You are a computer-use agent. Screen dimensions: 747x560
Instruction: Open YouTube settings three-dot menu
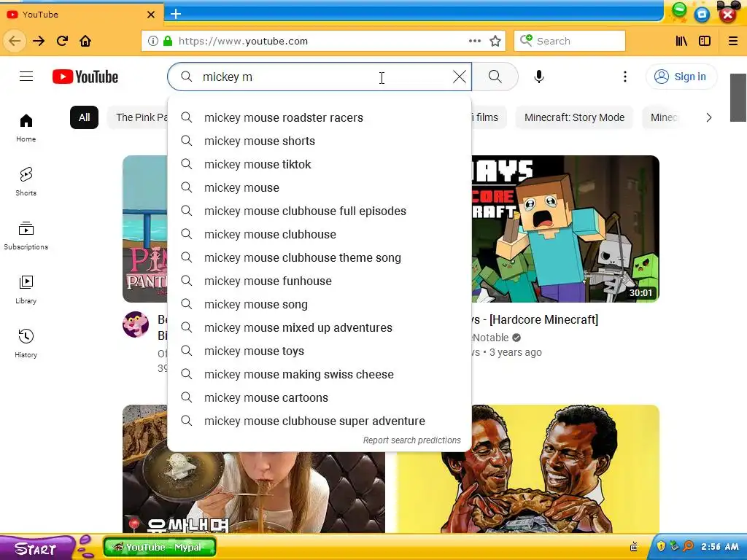pos(625,77)
